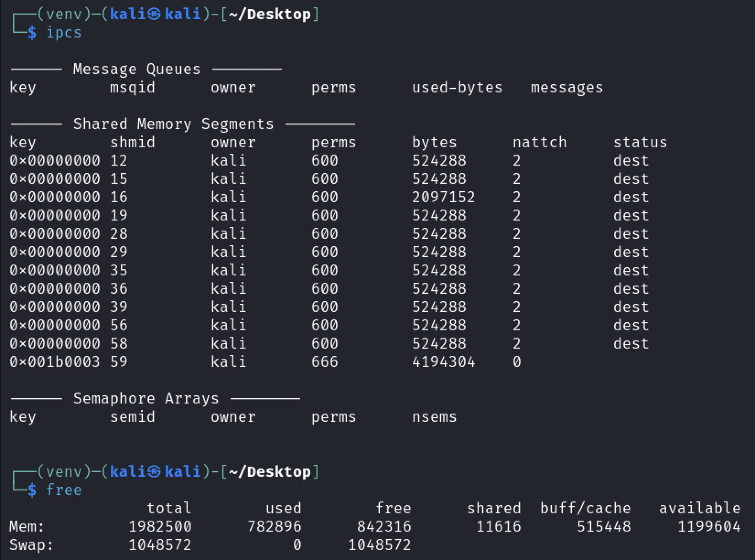
Task: Click the 'messages' column header
Action: point(567,87)
